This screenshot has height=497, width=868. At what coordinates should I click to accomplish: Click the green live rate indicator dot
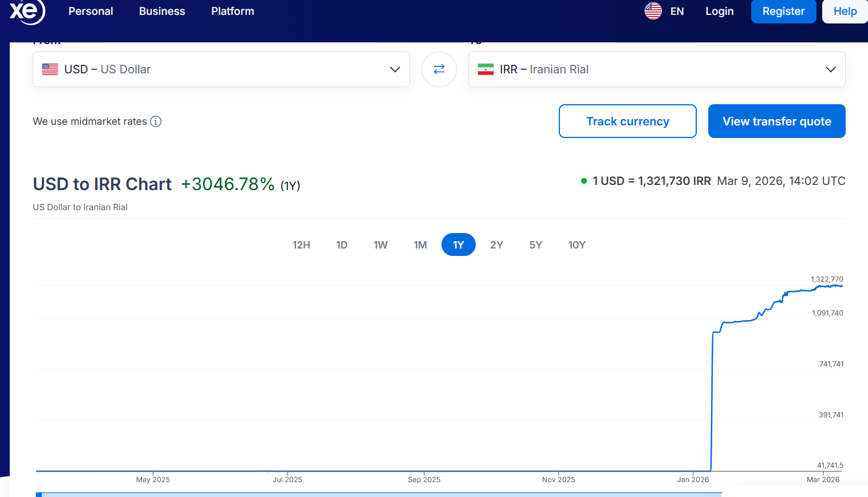click(584, 181)
